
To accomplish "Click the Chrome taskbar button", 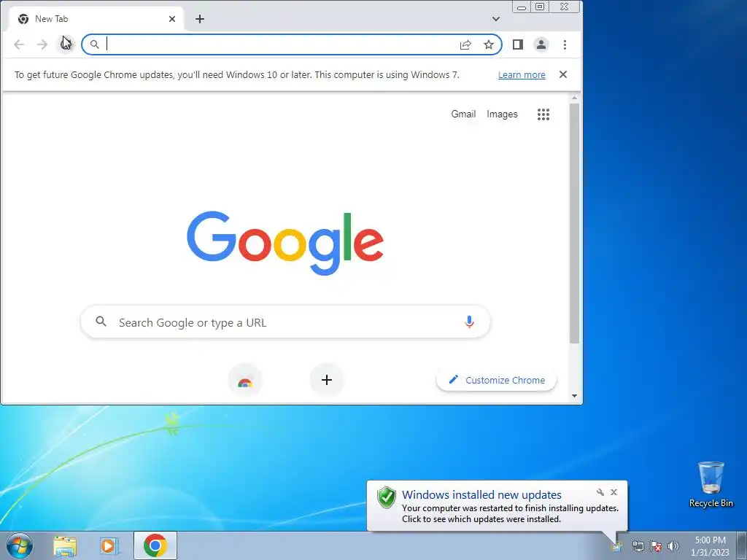I will [155, 545].
